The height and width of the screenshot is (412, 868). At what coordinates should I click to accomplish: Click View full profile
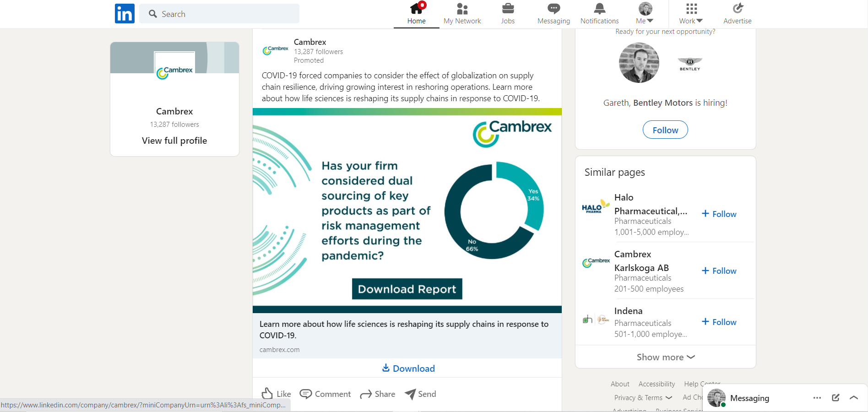point(174,141)
